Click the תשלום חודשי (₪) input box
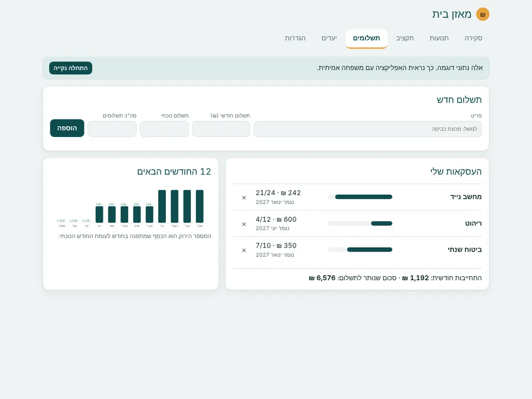The height and width of the screenshot is (399, 532). click(221, 129)
